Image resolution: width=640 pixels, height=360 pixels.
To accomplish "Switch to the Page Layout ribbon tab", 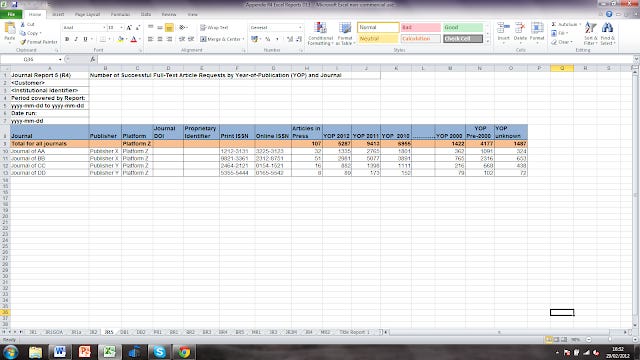I will tap(87, 14).
